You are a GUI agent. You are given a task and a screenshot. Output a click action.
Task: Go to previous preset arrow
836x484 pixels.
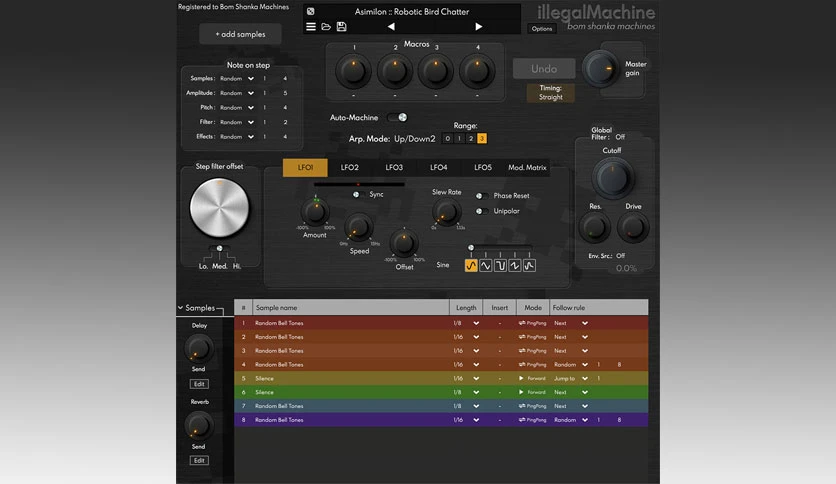[391, 26]
